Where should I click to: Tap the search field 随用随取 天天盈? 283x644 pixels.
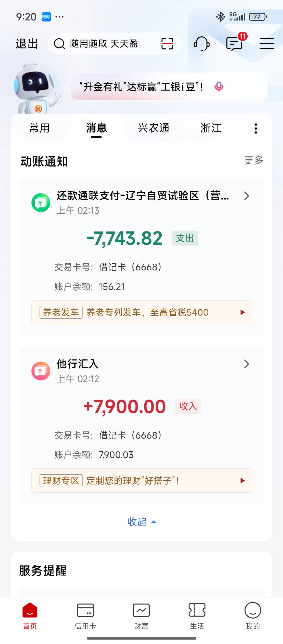tap(105, 43)
